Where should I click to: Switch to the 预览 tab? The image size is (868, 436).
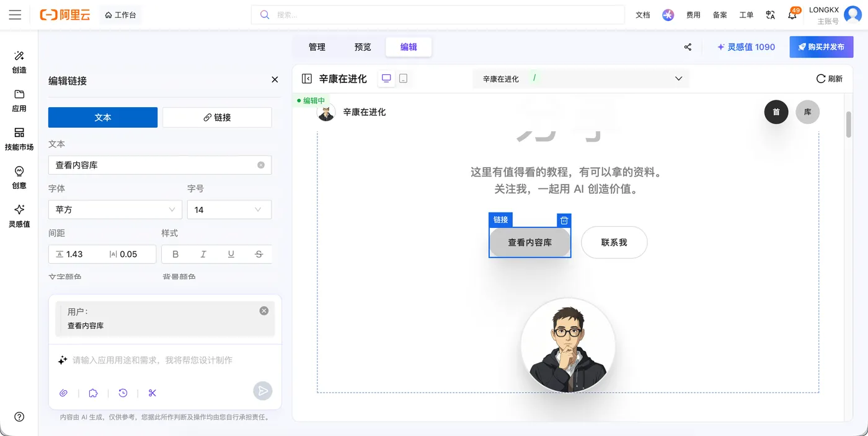[363, 47]
